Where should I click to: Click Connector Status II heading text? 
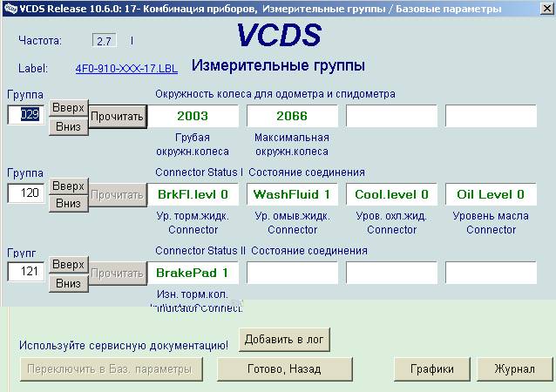200,251
